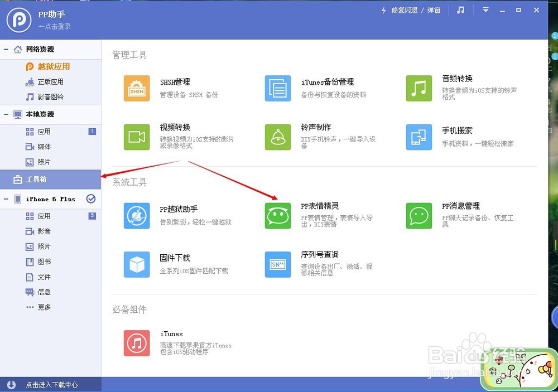Click 修复闪退 / 弹窗 link
Viewport: 558px width, 392px height.
click(x=416, y=10)
